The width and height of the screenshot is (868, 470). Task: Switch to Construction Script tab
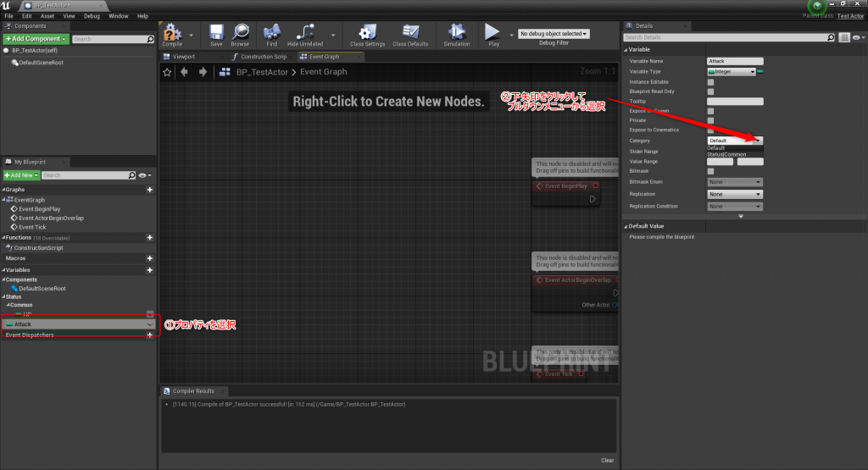[x=264, y=57]
